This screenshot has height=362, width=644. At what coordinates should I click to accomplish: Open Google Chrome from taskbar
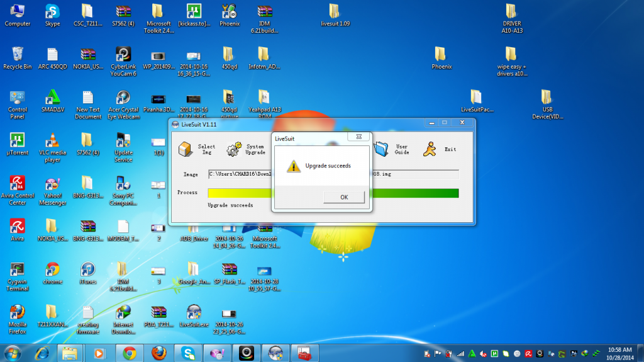pos(130,353)
